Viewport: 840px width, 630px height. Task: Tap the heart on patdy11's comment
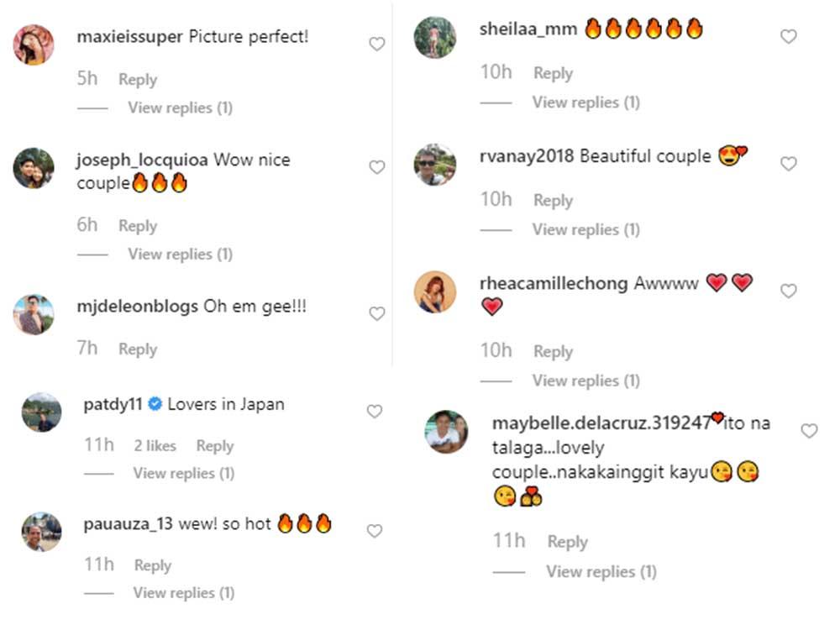click(375, 411)
